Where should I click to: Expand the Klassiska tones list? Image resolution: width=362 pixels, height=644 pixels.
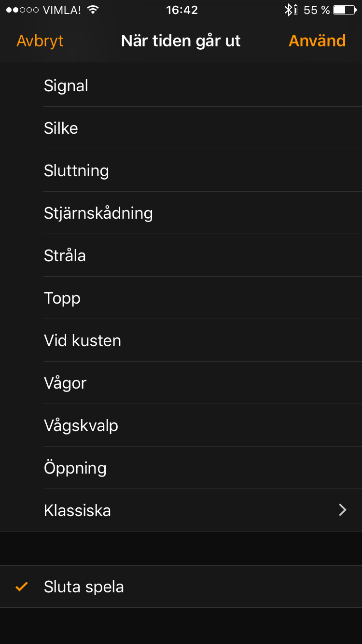tap(78, 510)
